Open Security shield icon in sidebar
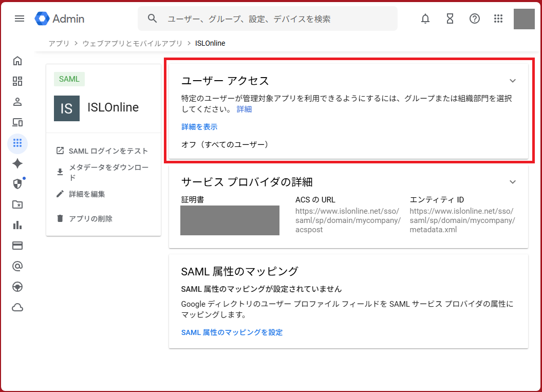This screenshot has height=392, width=542. [17, 184]
